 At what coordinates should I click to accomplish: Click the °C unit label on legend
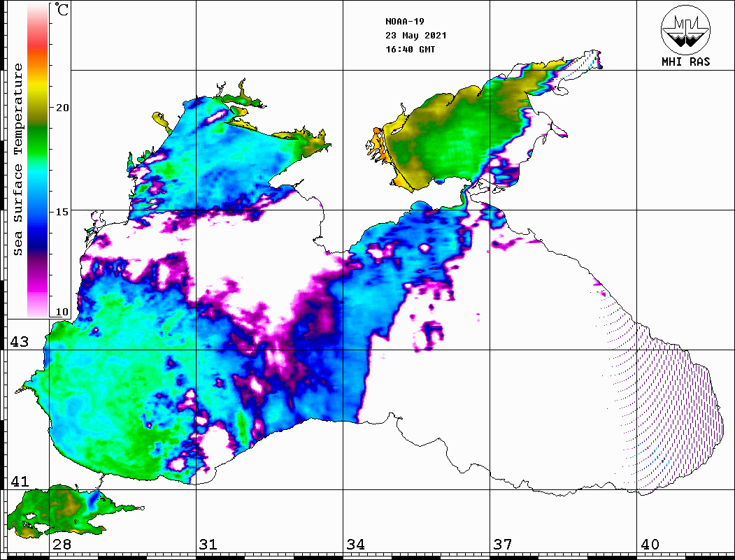tap(62, 9)
